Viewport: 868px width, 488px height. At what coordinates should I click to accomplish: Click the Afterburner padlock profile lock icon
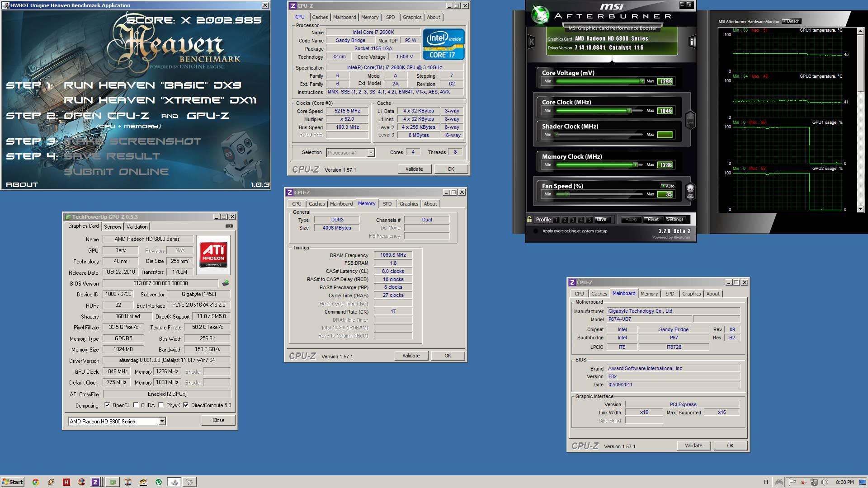(x=529, y=219)
